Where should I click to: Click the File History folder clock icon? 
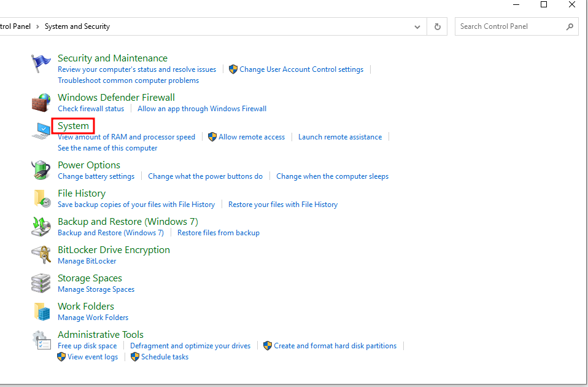click(42, 198)
